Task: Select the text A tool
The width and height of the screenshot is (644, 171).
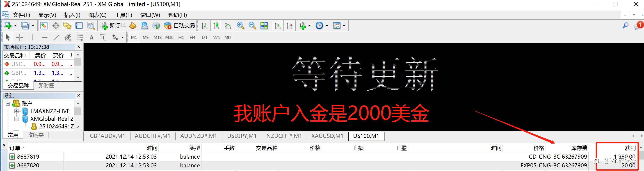Action: (x=91, y=37)
